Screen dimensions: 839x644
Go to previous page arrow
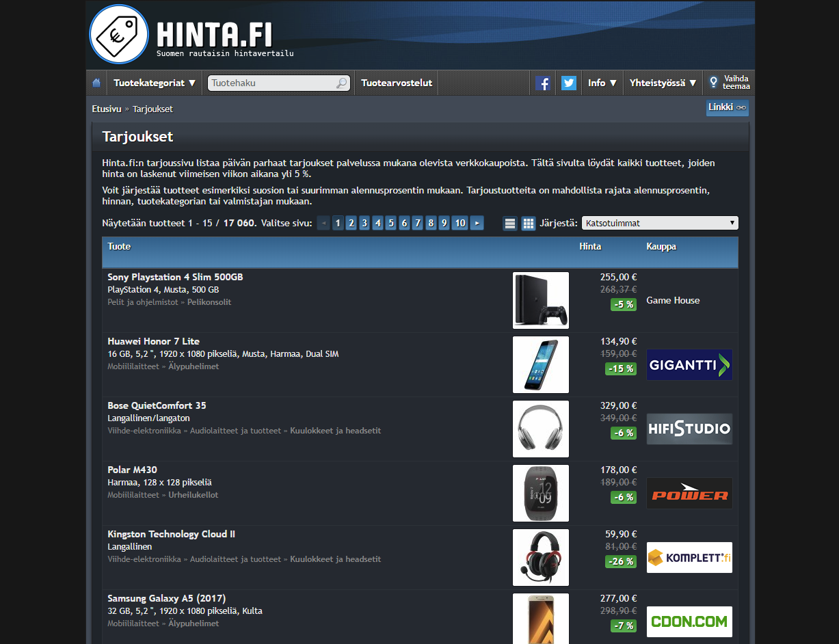click(x=323, y=223)
